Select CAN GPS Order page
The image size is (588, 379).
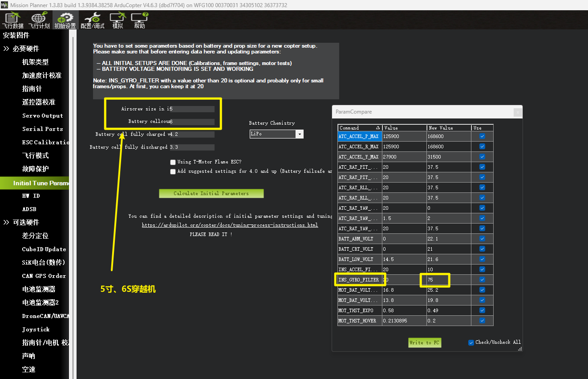coord(44,276)
